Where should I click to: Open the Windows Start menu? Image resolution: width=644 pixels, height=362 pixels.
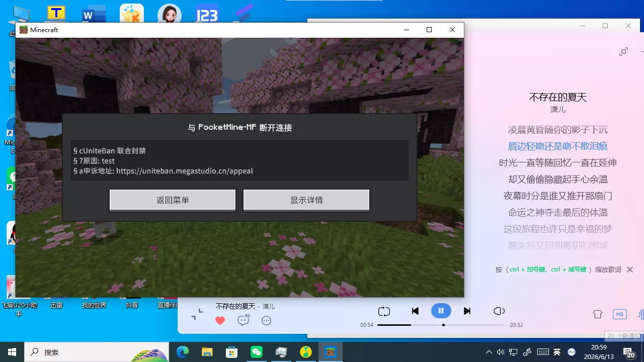(12, 352)
